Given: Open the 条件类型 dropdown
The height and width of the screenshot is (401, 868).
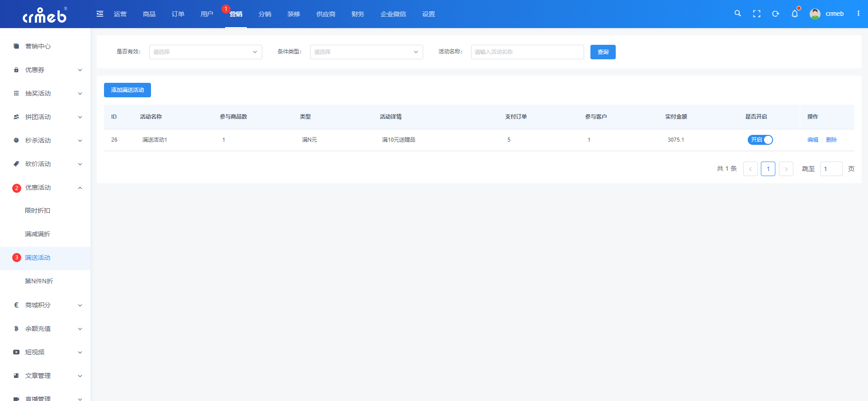Looking at the screenshot, I should 366,52.
